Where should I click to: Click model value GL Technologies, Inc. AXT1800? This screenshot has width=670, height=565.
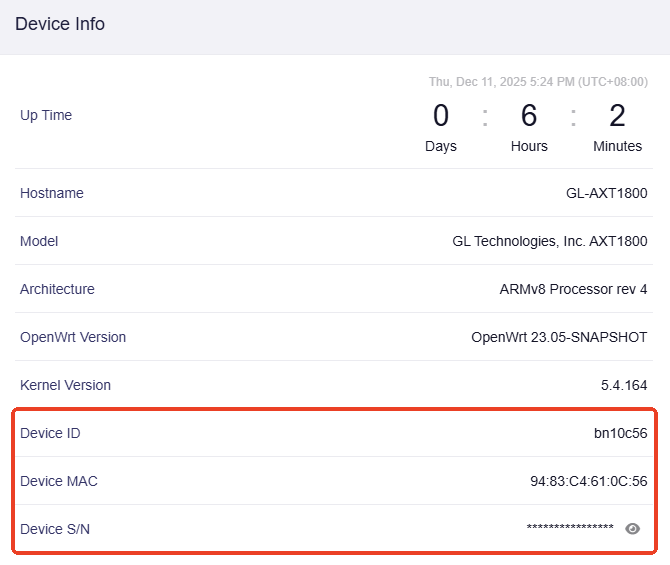(550, 241)
